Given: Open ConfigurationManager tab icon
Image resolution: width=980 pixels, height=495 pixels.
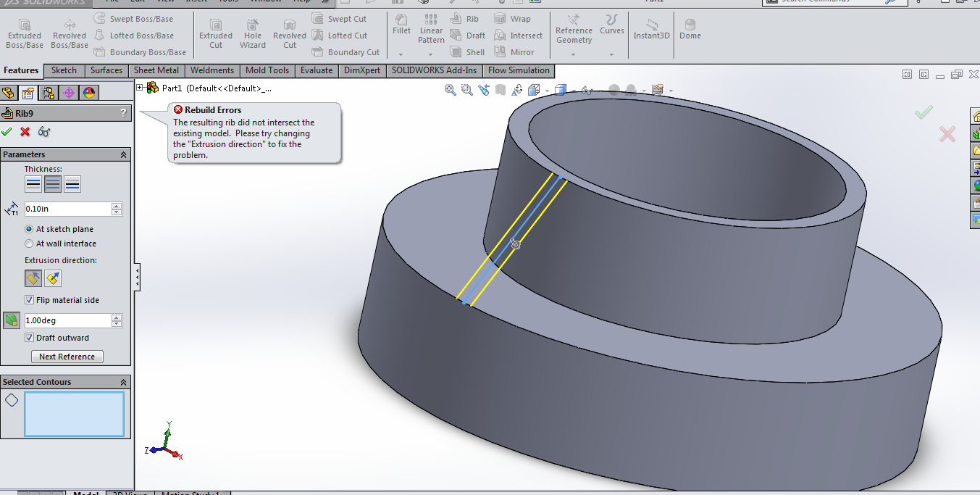Looking at the screenshot, I should tap(49, 93).
